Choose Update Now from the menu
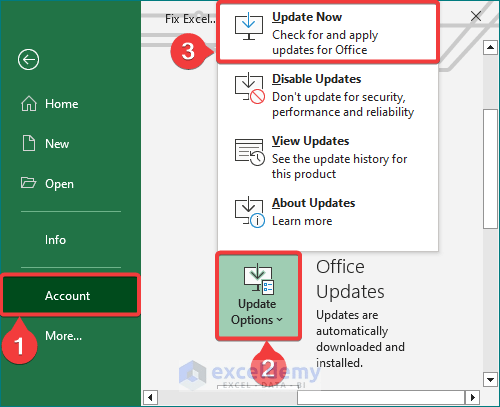 [328, 33]
